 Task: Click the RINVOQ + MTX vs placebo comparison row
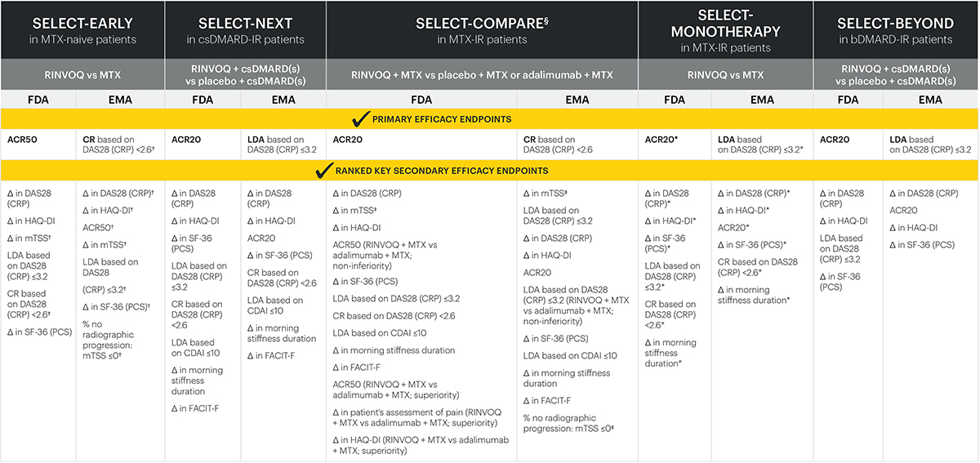click(x=482, y=74)
